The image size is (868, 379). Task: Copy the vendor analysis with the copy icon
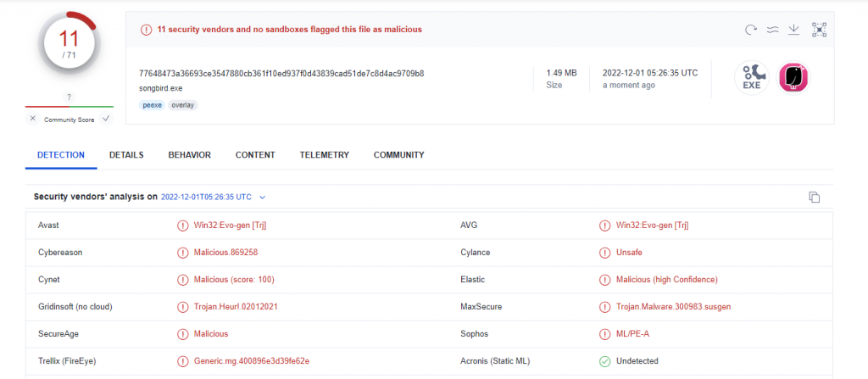pyautogui.click(x=814, y=197)
